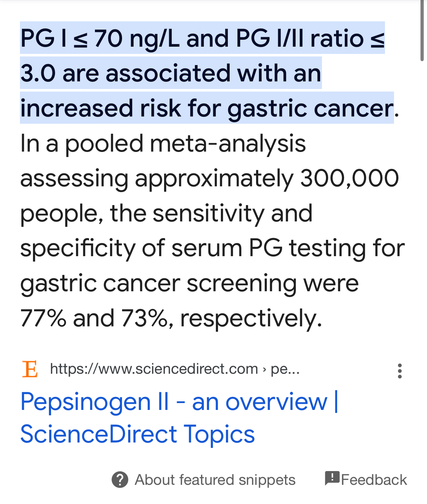The height and width of the screenshot is (504, 427).
Task: Click the sciencedirect.com URL text
Action: pyautogui.click(x=154, y=369)
